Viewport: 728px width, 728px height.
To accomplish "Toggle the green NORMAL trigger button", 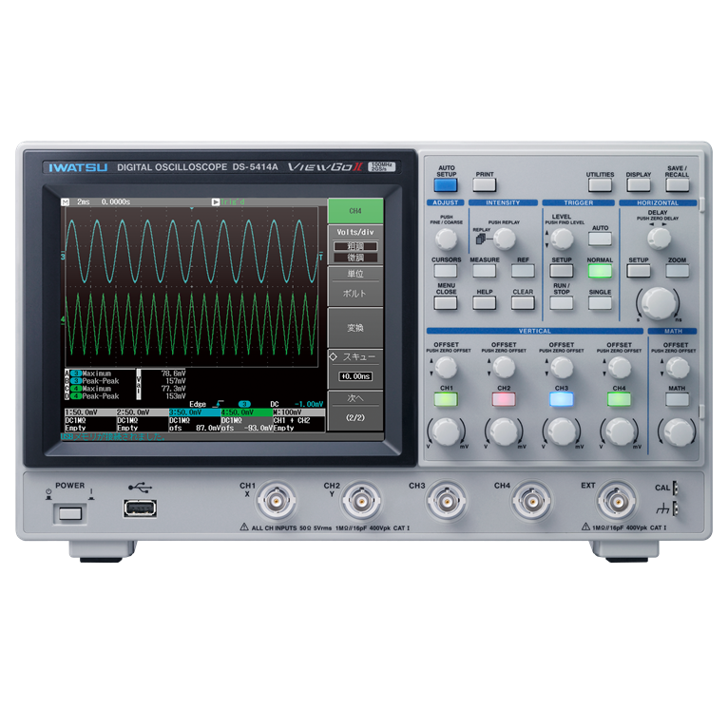I will point(600,271).
